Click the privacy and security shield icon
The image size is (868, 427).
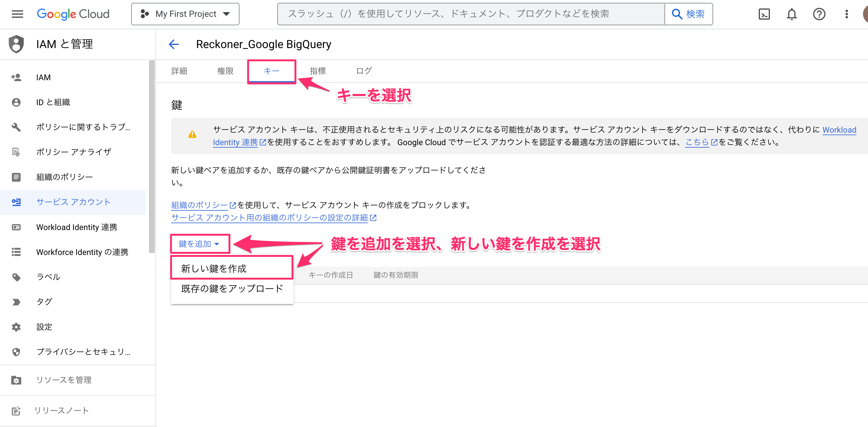tap(16, 352)
